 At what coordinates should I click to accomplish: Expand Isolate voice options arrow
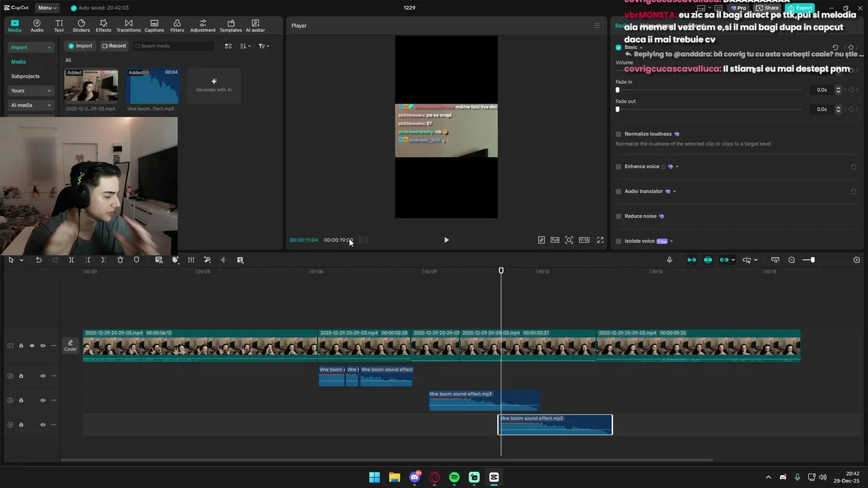click(671, 241)
